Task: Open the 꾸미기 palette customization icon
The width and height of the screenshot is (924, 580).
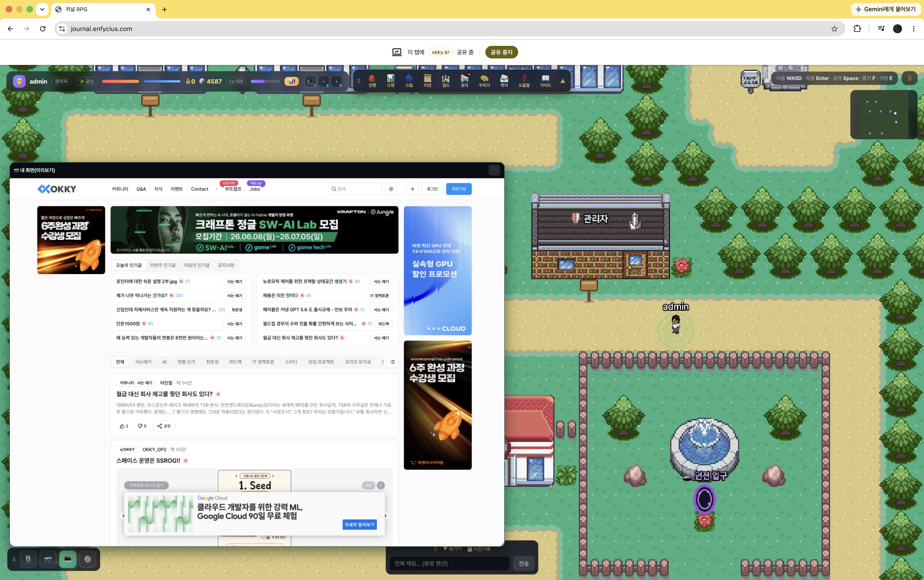Action: [x=484, y=81]
